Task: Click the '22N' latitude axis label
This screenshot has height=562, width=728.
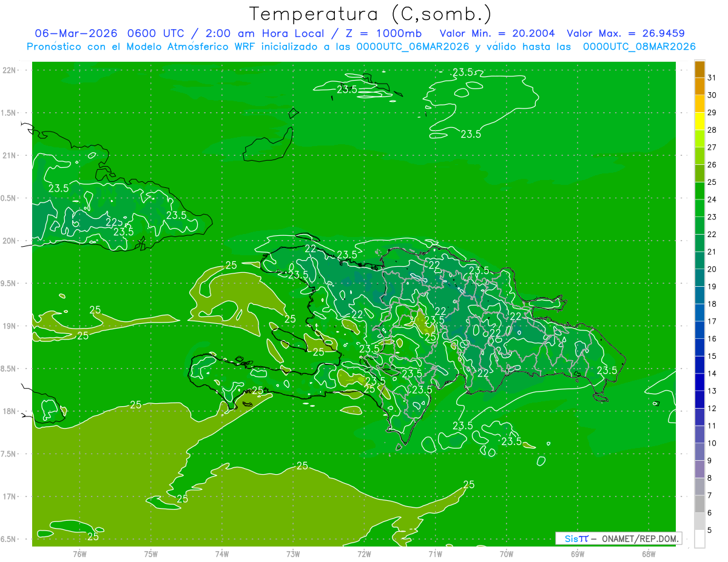Action: 10,70
